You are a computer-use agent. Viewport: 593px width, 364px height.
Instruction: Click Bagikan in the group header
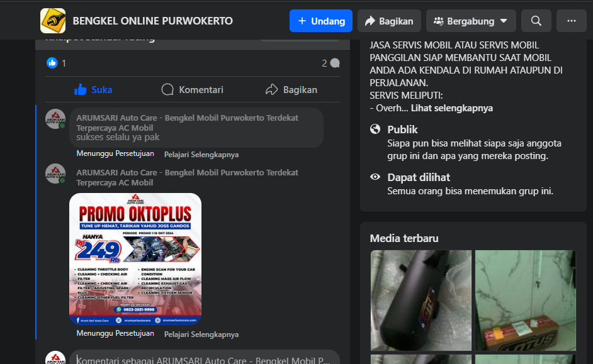tap(389, 21)
